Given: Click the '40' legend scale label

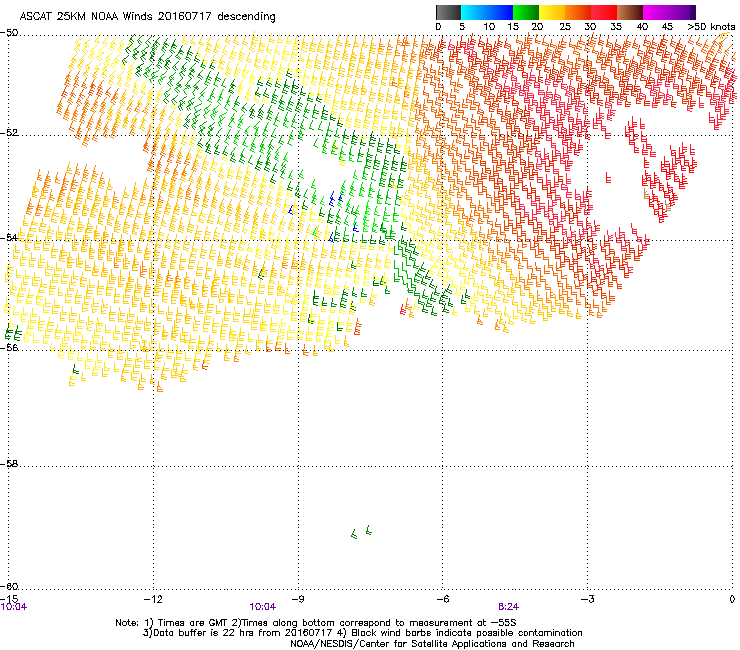Looking at the screenshot, I should (642, 27).
